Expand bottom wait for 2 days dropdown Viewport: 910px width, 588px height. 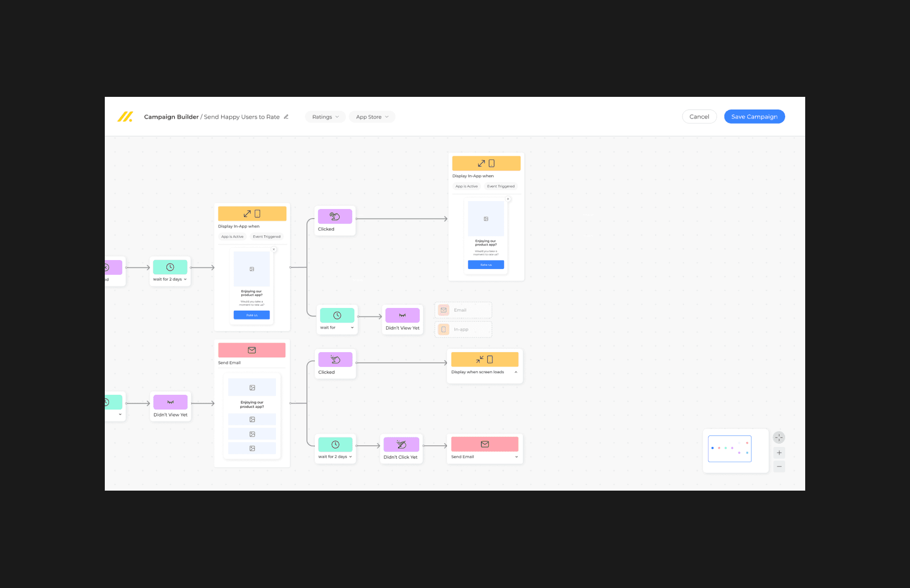[351, 457]
